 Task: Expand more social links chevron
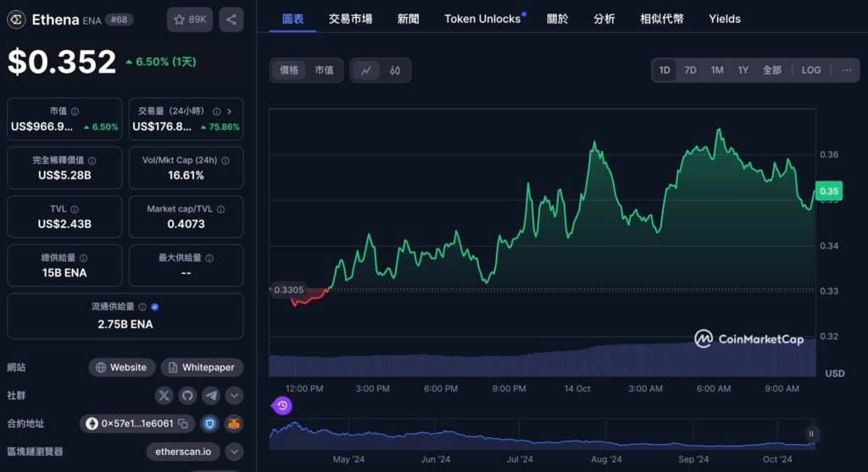(x=234, y=395)
